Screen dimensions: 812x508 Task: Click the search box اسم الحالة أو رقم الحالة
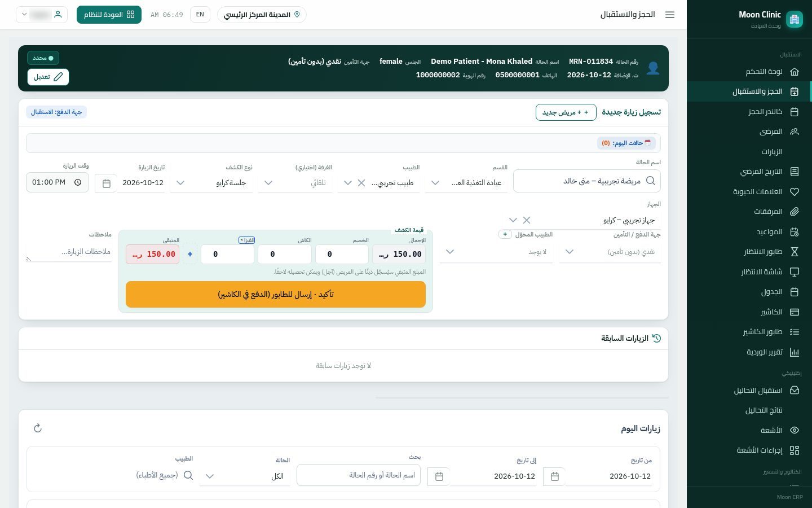click(359, 475)
